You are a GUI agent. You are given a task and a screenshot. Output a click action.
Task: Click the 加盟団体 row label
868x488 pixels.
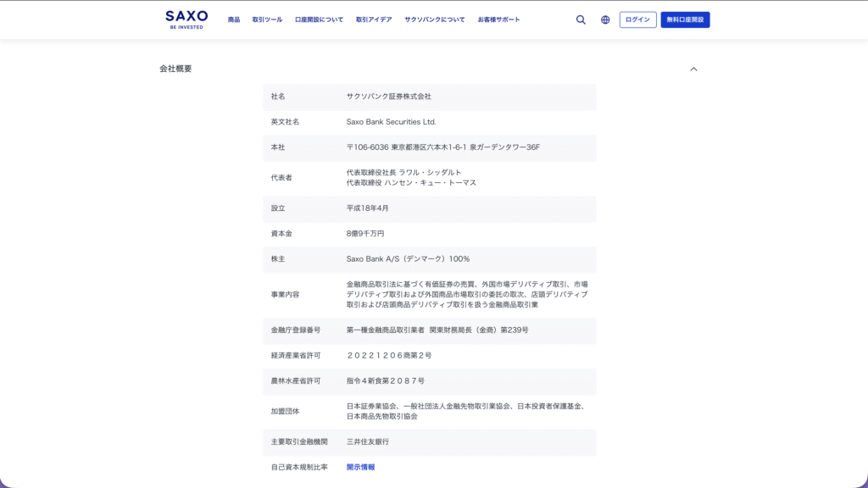285,411
